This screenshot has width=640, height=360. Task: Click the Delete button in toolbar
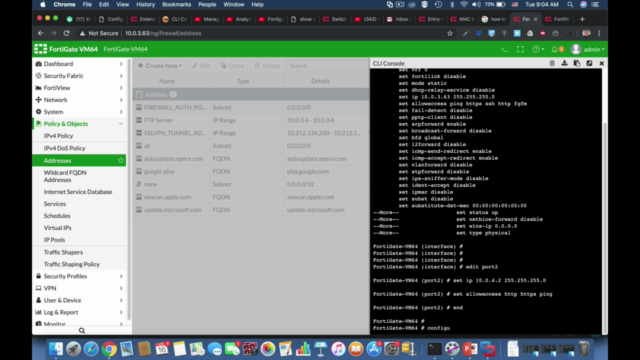[x=267, y=66]
